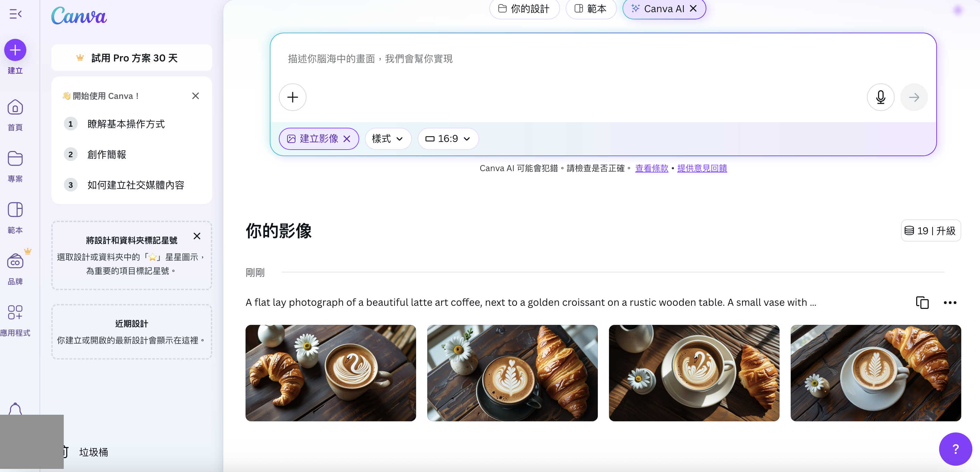980x472 pixels.
Task: Open the three-dot more options menu
Action: click(949, 303)
